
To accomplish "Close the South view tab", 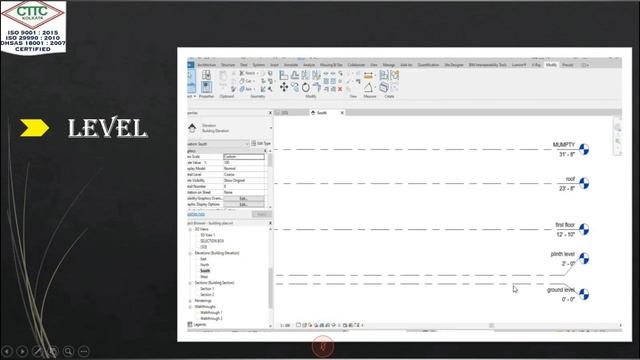I will click(342, 113).
